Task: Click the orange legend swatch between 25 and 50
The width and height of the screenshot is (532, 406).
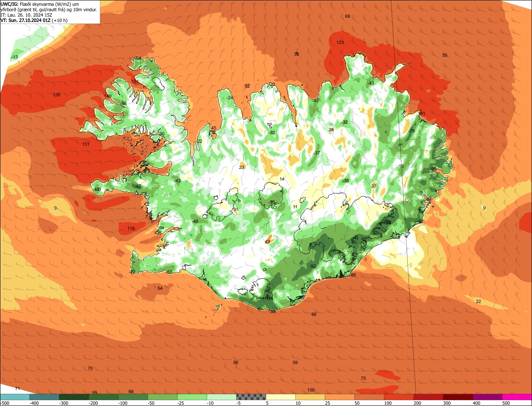Action: pyautogui.click(x=340, y=397)
